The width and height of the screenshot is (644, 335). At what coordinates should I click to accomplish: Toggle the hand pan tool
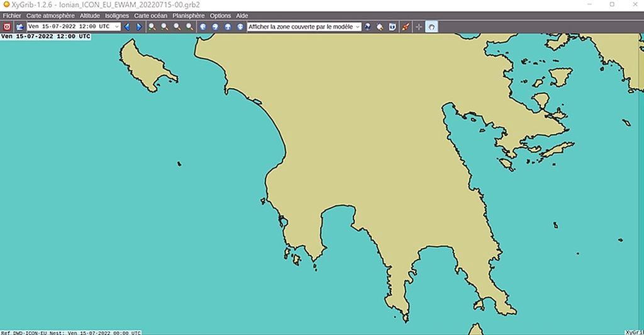(432, 27)
